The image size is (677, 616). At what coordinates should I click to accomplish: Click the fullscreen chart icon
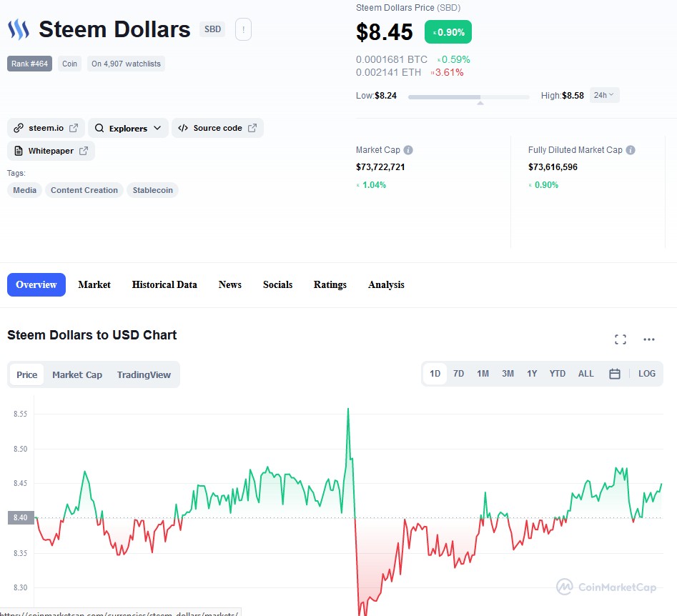pos(621,339)
